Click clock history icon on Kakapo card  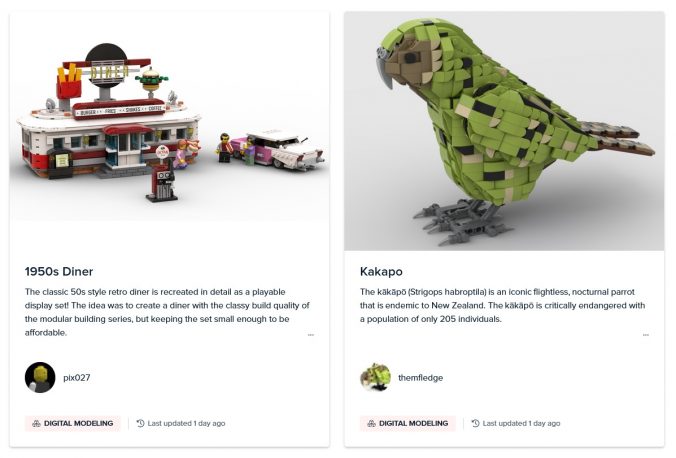[476, 423]
